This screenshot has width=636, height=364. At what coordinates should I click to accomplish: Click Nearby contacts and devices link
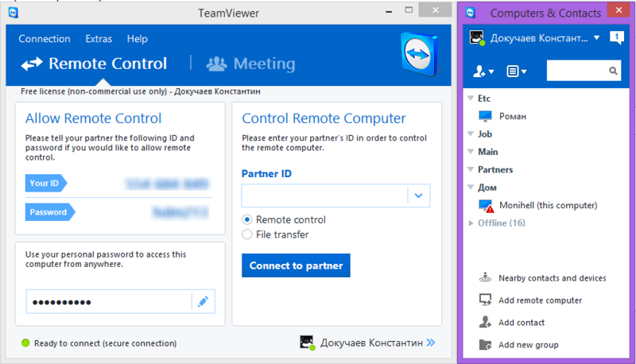(552, 278)
